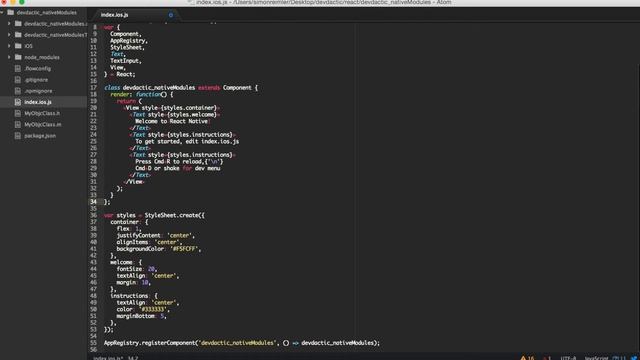Click highlighted line number 34 in gutter
Screen dimensions: 640x360
click(93, 202)
